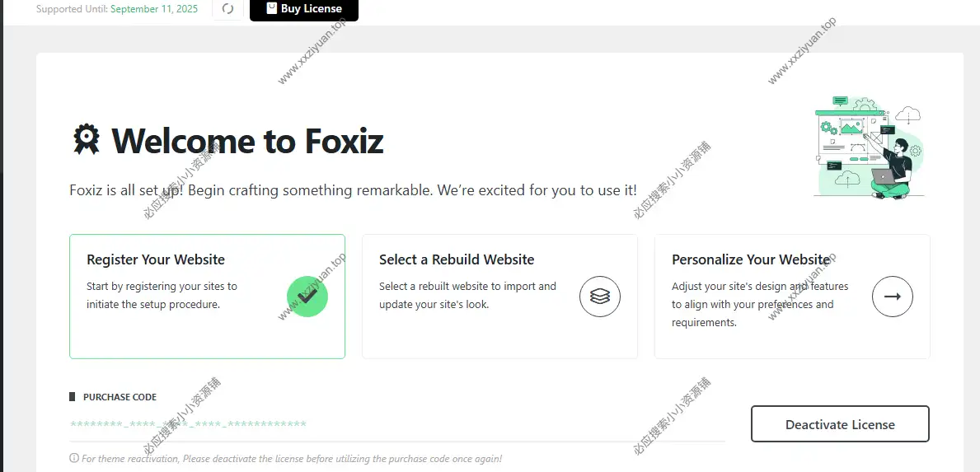980x472 pixels.
Task: Click the info icon before the reactivation note
Action: click(74, 458)
